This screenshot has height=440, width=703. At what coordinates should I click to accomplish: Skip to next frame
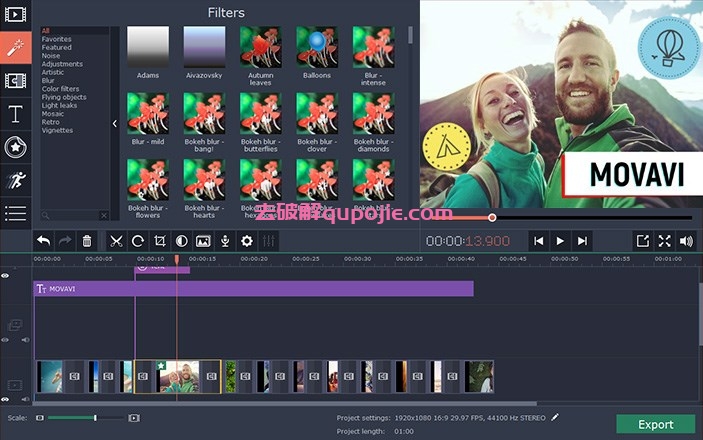[582, 241]
